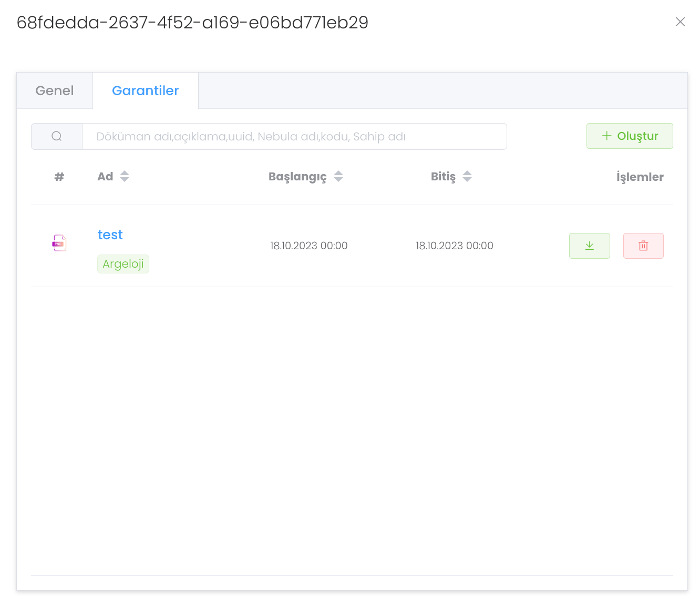700x610 pixels.
Task: Sort Ad column ascending with up arrow
Action: (125, 173)
